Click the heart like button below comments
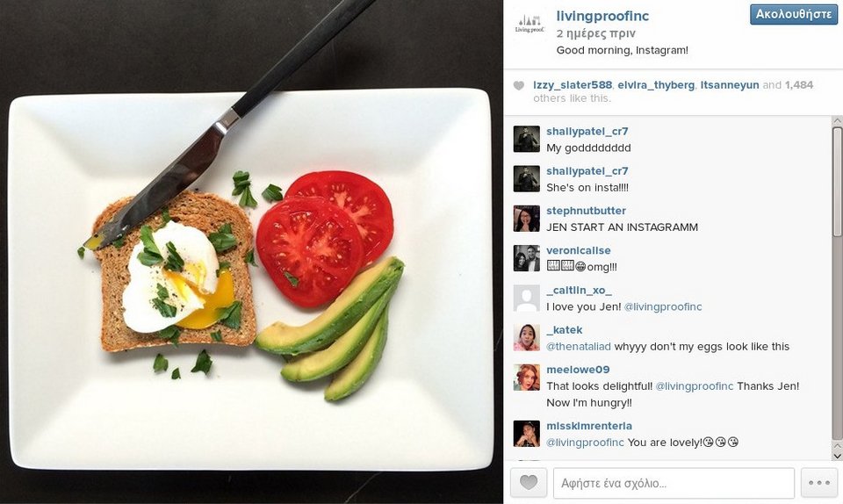Image resolution: width=843 pixels, height=504 pixels. click(x=528, y=483)
